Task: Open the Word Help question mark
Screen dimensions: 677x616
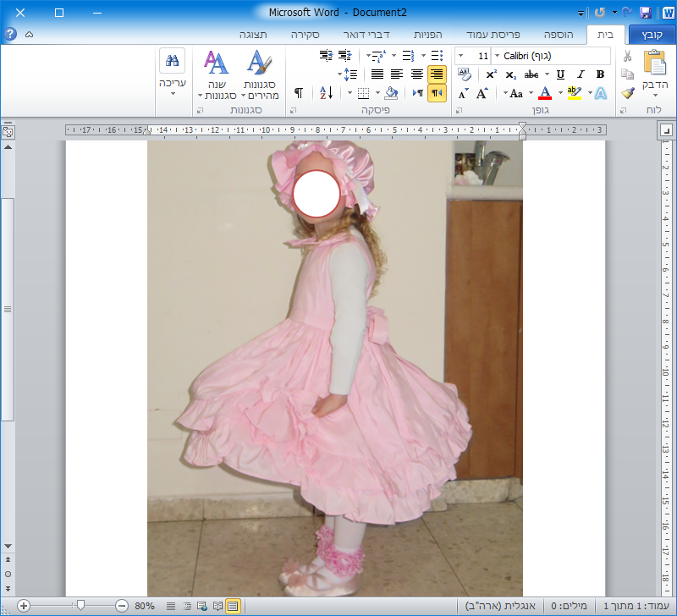Action: click(10, 34)
